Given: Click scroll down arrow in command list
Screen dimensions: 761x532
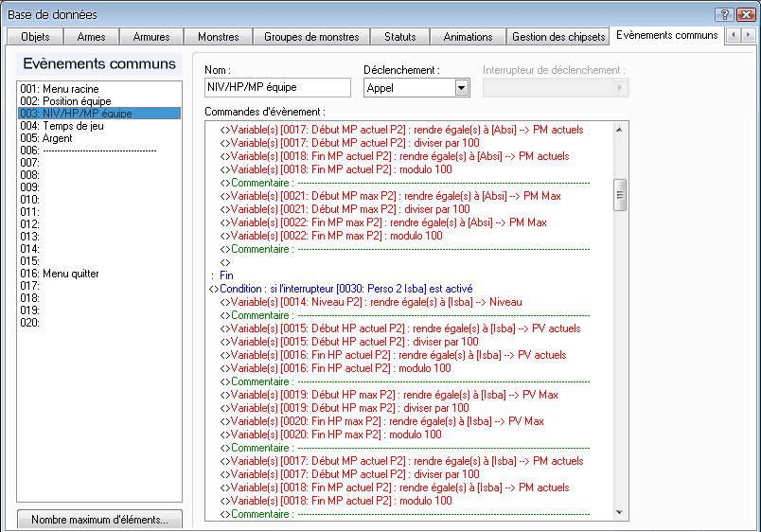Looking at the screenshot, I should tap(619, 512).
